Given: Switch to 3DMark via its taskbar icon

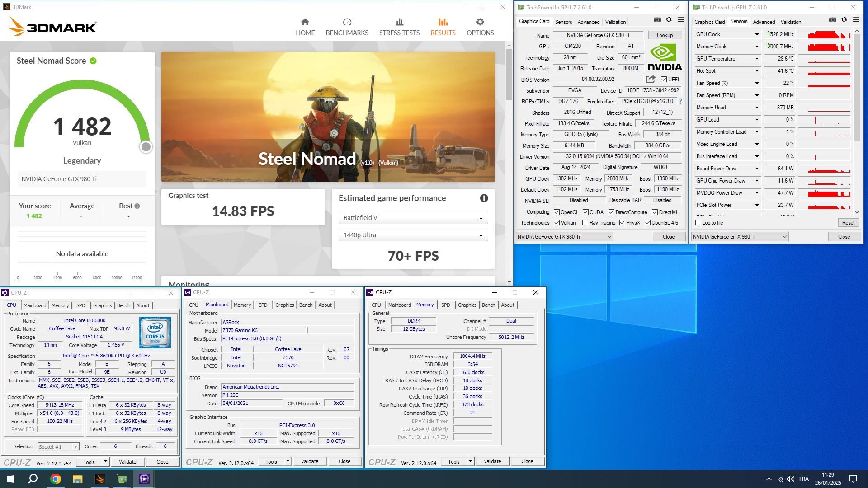Looking at the screenshot, I should pyautogui.click(x=99, y=479).
